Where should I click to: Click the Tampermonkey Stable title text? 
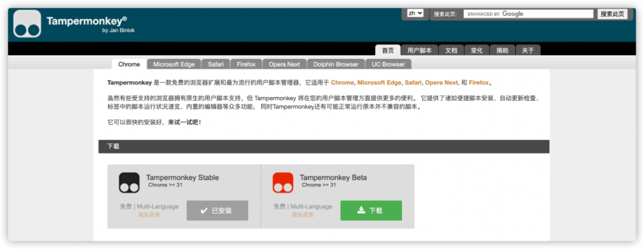tap(182, 178)
